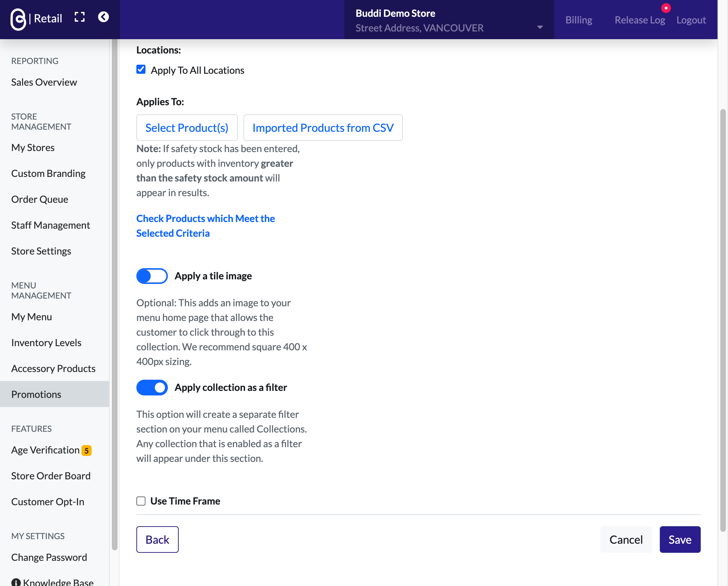Go to Staff Management
The width and height of the screenshot is (728, 586).
tap(51, 225)
